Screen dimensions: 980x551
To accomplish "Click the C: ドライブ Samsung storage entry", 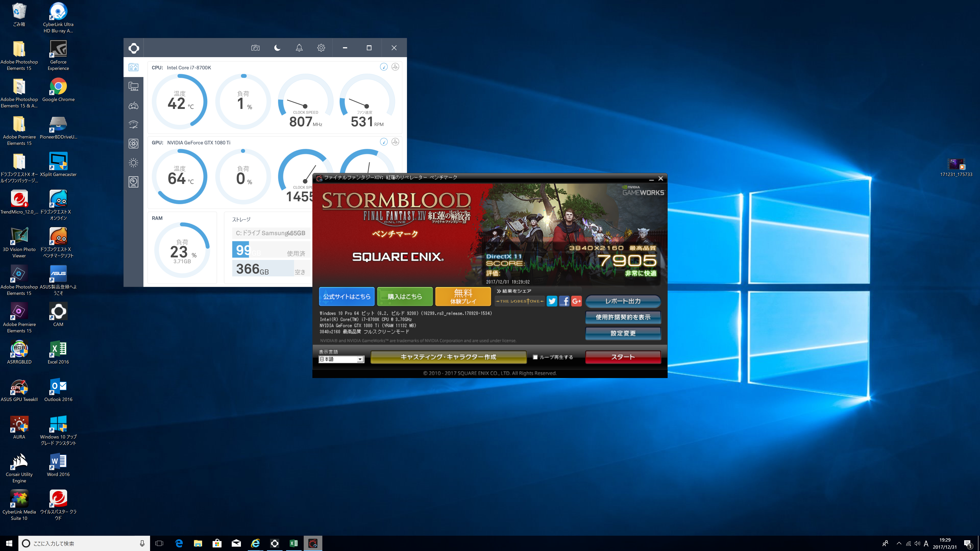I will pos(271,233).
